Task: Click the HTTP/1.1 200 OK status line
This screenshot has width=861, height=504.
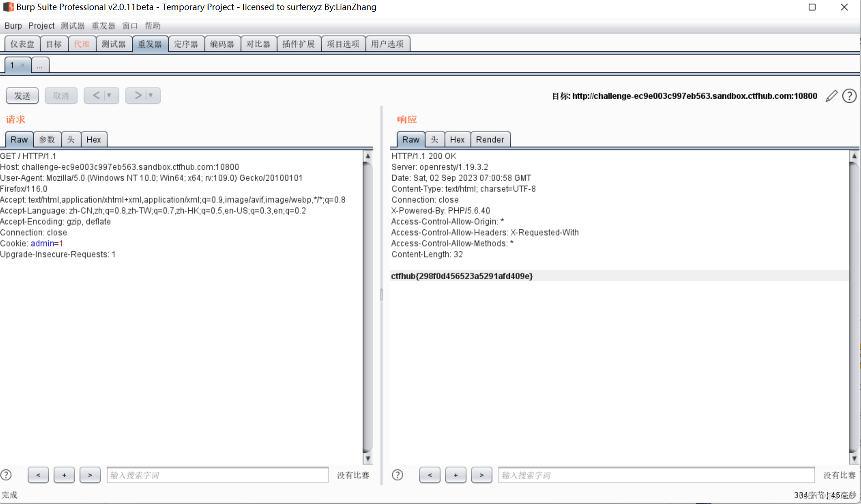Action: coord(424,156)
